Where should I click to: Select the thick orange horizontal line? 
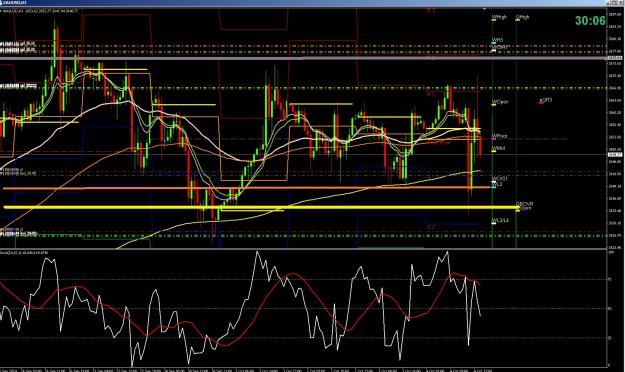tap(247, 188)
